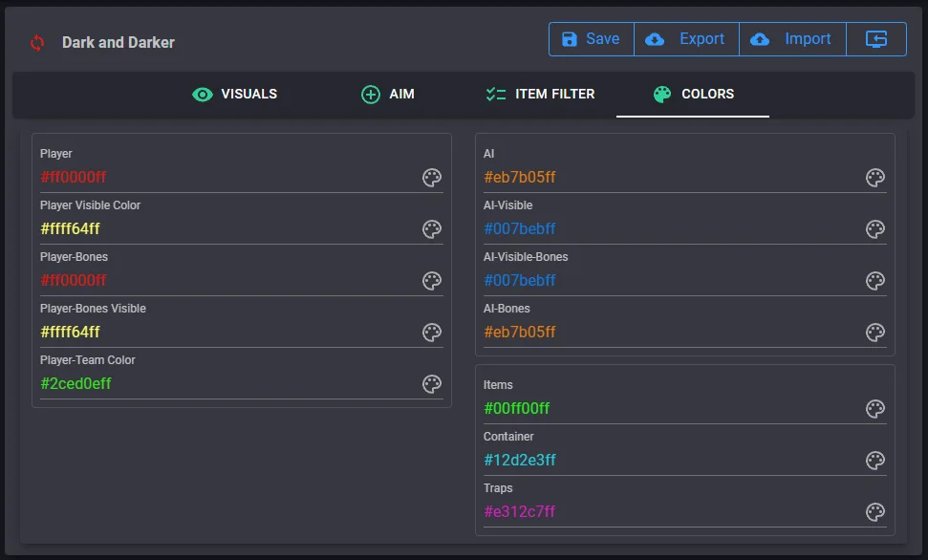Open palette picker for Traps color
Image resolution: width=928 pixels, height=560 pixels.
tap(875, 512)
